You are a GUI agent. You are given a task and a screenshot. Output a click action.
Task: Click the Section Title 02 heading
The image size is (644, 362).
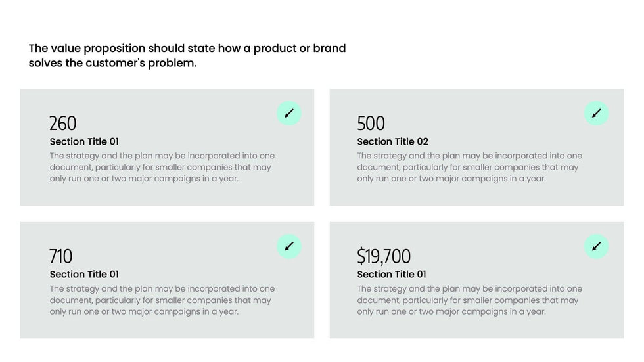[392, 141]
